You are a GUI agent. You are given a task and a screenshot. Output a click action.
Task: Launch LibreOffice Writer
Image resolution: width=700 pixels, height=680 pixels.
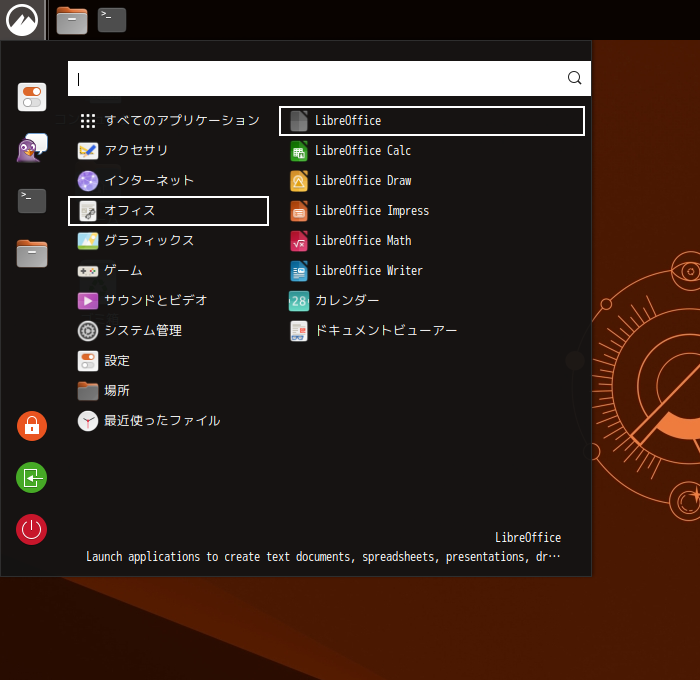pyautogui.click(x=432, y=271)
